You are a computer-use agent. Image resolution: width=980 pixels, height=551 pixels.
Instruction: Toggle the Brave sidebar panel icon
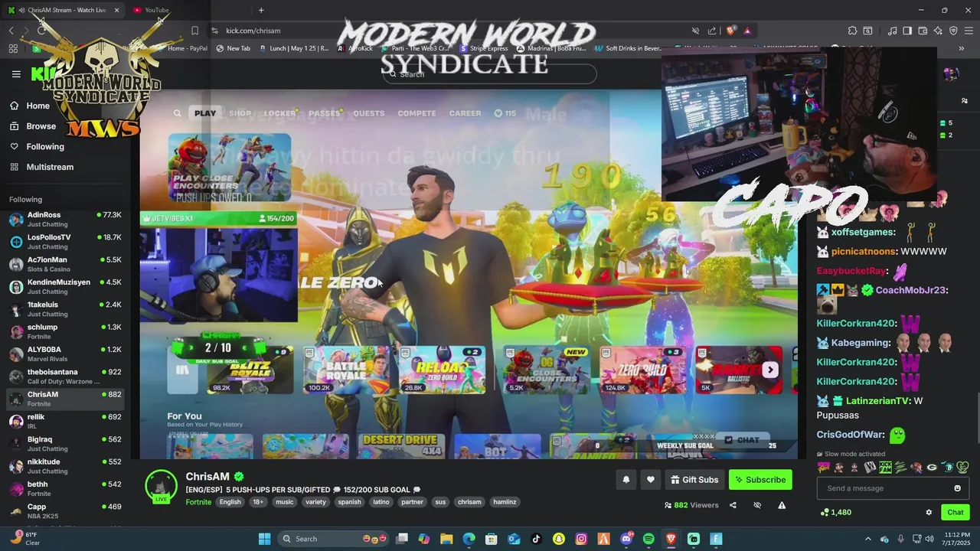907,31
